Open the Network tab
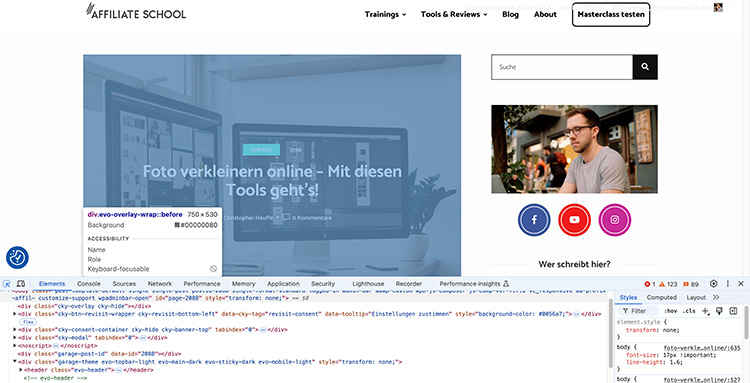 [160, 284]
